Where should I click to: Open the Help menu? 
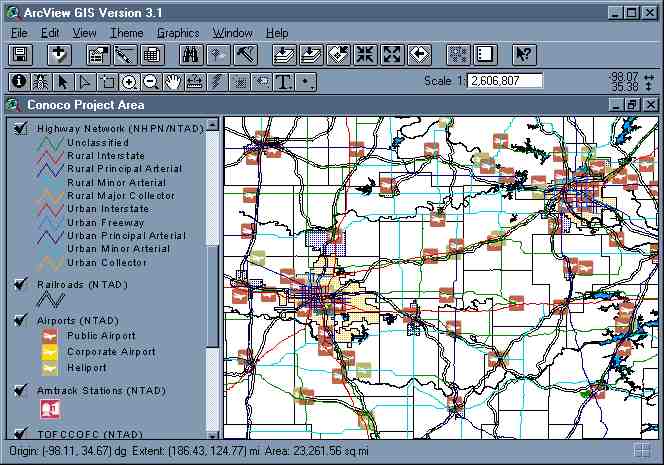point(277,33)
